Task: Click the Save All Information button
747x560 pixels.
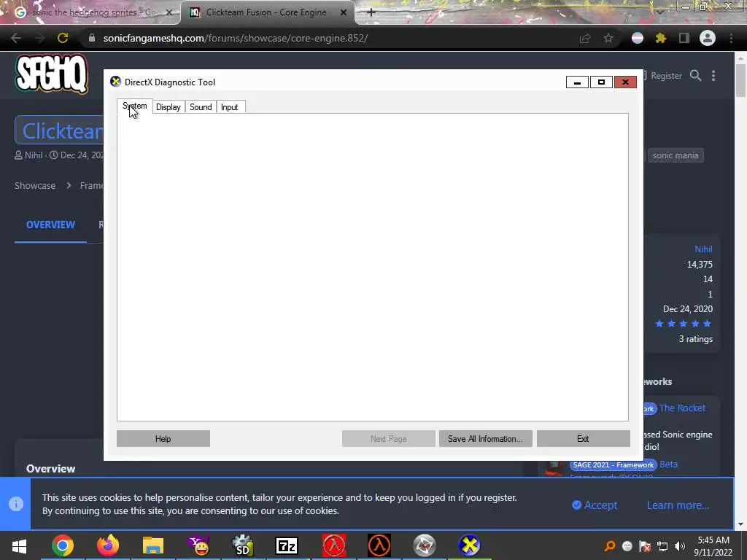Action: (x=485, y=438)
